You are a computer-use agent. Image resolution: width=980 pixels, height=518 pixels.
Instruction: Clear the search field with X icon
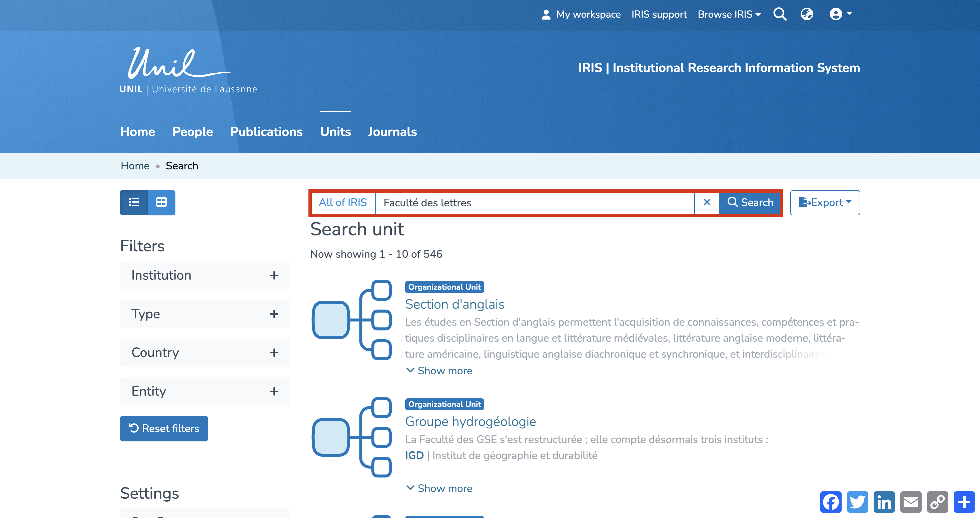coord(707,202)
